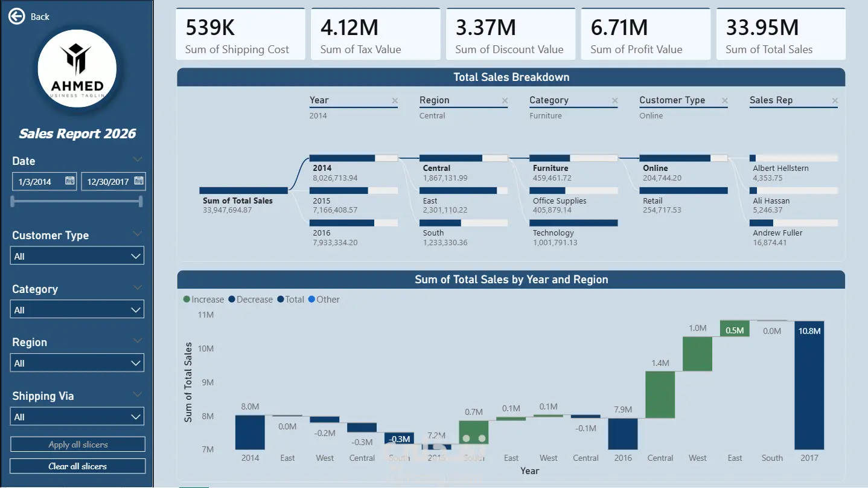Viewport: 868px width, 488px height.
Task: Remove the Sales Rep level with its X
Action: (x=835, y=101)
